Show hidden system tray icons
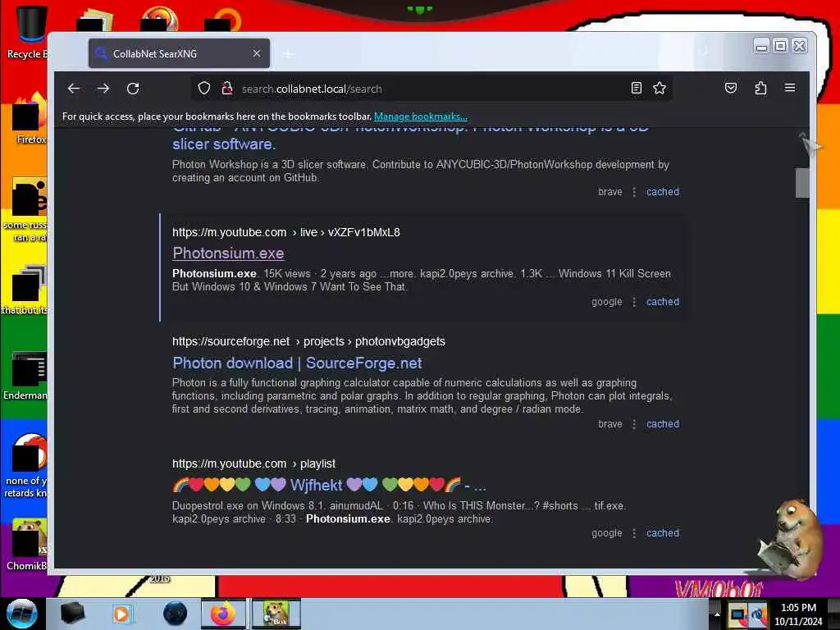The height and width of the screenshot is (630, 840). click(x=717, y=614)
